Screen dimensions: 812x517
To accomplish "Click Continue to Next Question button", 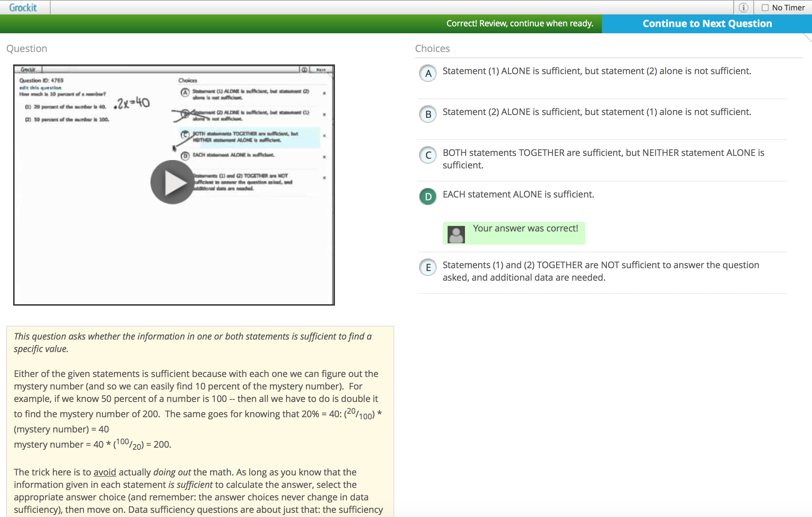I will click(707, 24).
